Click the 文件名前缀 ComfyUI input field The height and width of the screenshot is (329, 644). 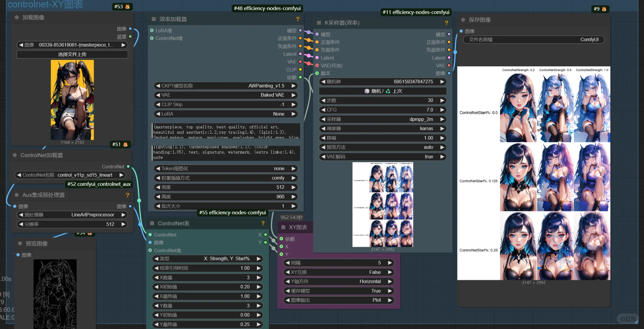coord(533,40)
